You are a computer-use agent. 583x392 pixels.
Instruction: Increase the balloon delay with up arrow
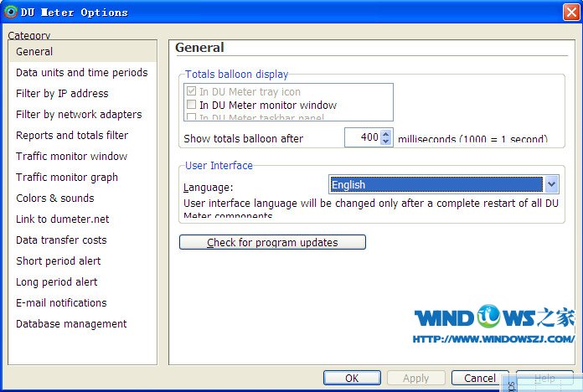coord(386,134)
